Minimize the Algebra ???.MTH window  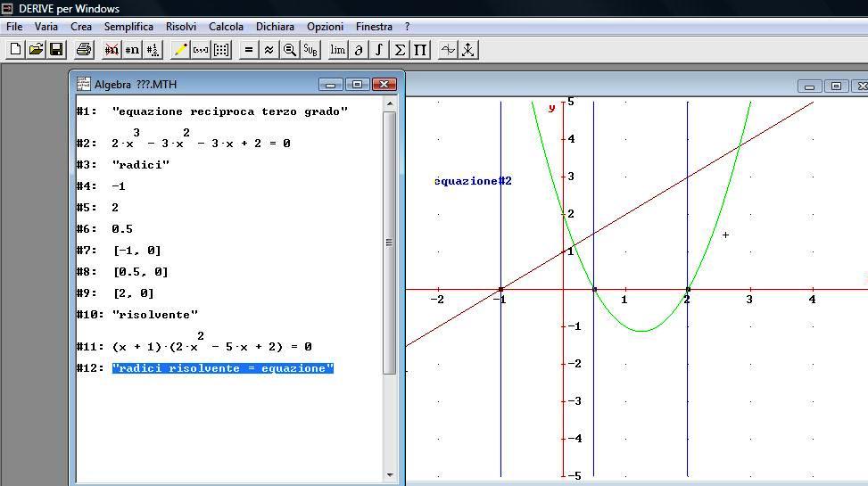click(330, 85)
